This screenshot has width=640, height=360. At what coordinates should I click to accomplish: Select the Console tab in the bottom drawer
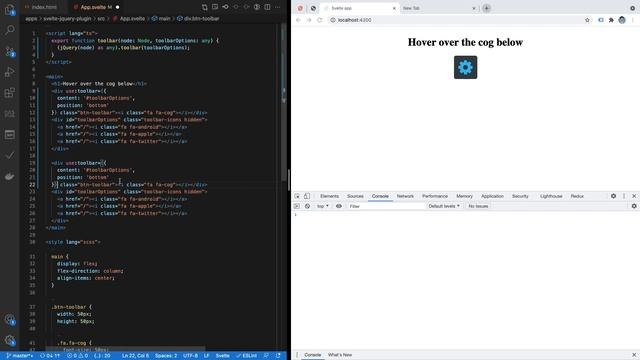click(313, 355)
